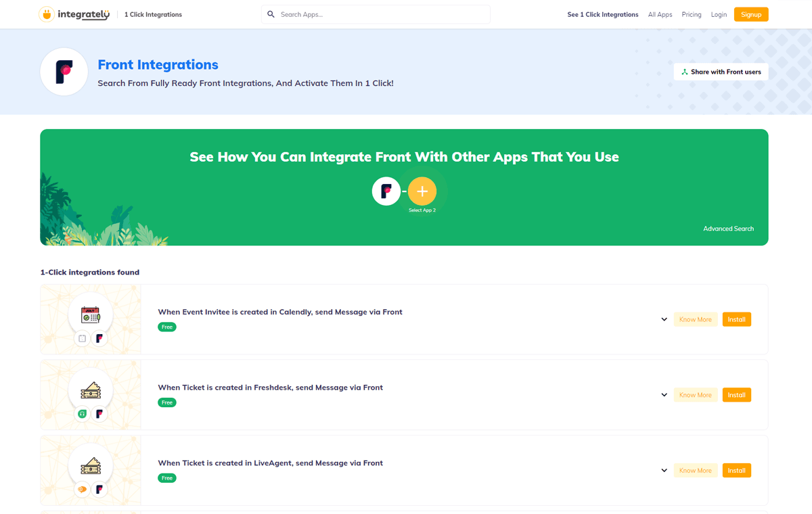The width and height of the screenshot is (812, 514).
Task: Click the 'Front Integrations' heading
Action: pos(158,65)
